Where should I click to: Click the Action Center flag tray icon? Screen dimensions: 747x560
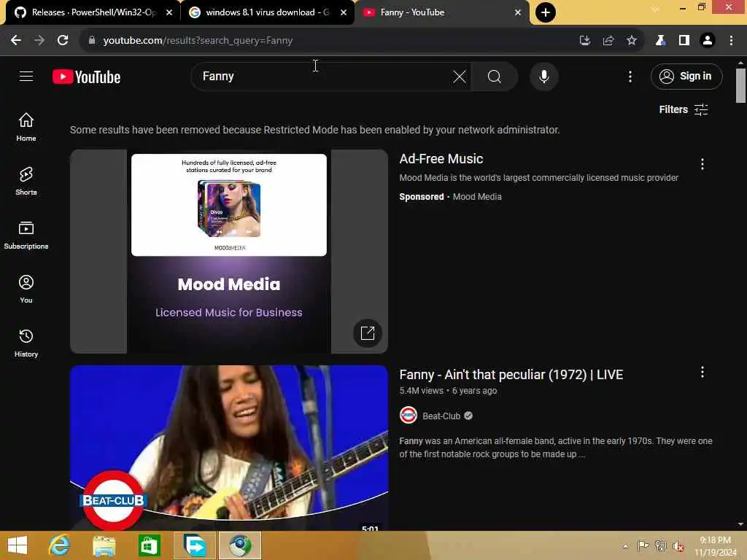[643, 545]
